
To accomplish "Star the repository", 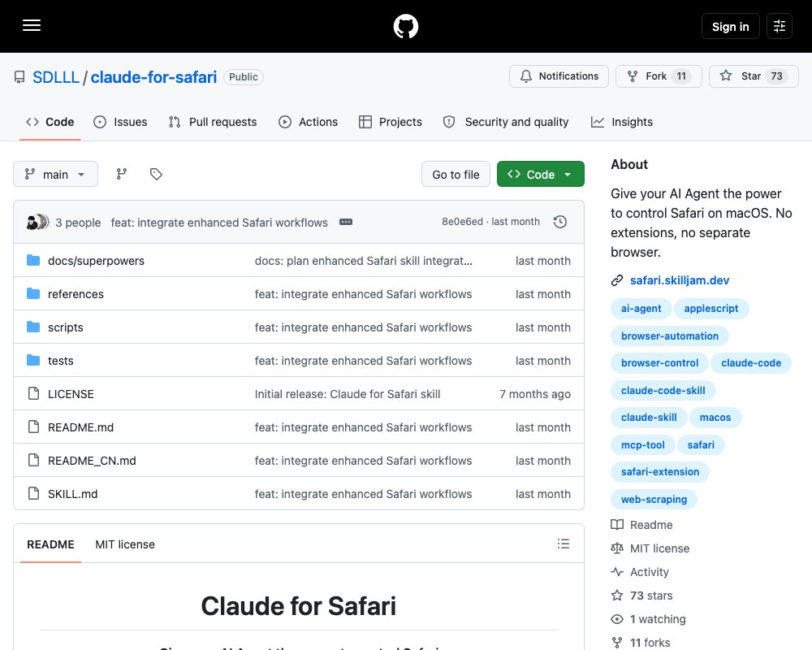I will tap(754, 76).
